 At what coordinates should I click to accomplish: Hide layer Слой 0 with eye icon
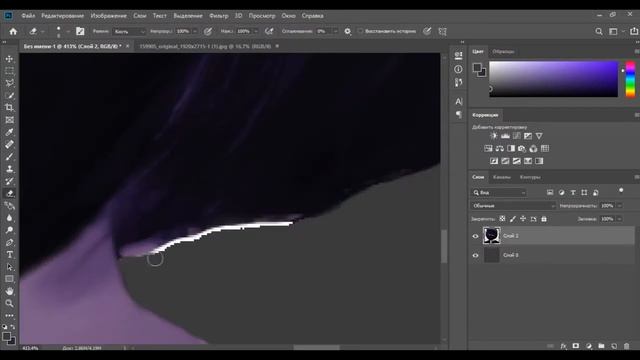point(476,256)
